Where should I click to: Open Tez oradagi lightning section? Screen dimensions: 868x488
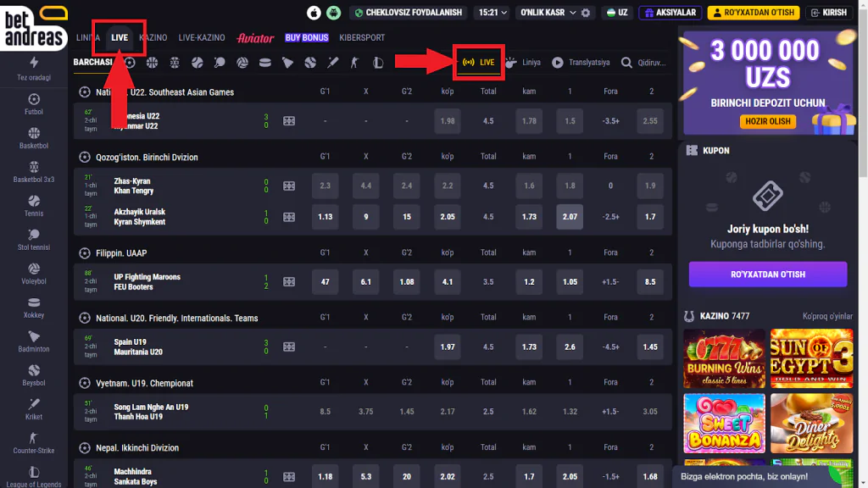pos(34,69)
